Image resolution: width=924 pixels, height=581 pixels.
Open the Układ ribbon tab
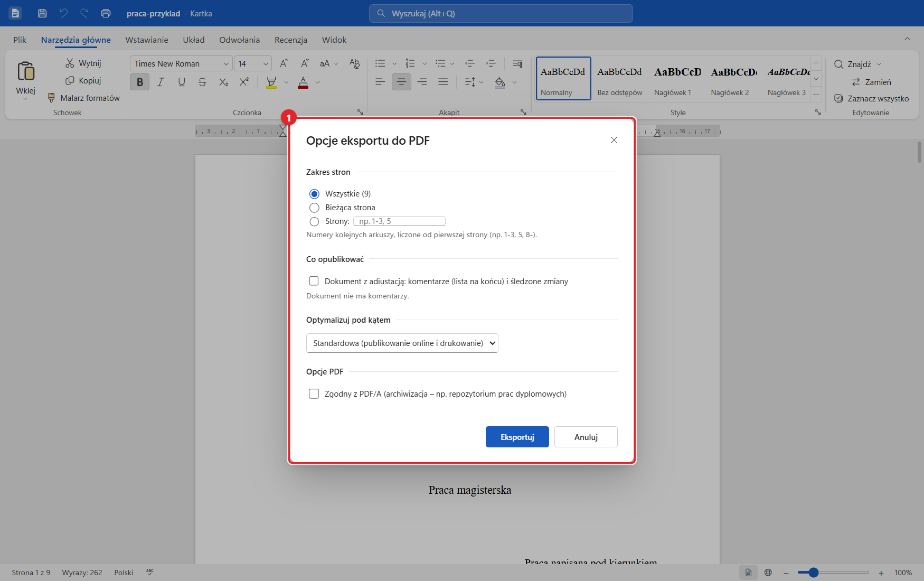194,40
